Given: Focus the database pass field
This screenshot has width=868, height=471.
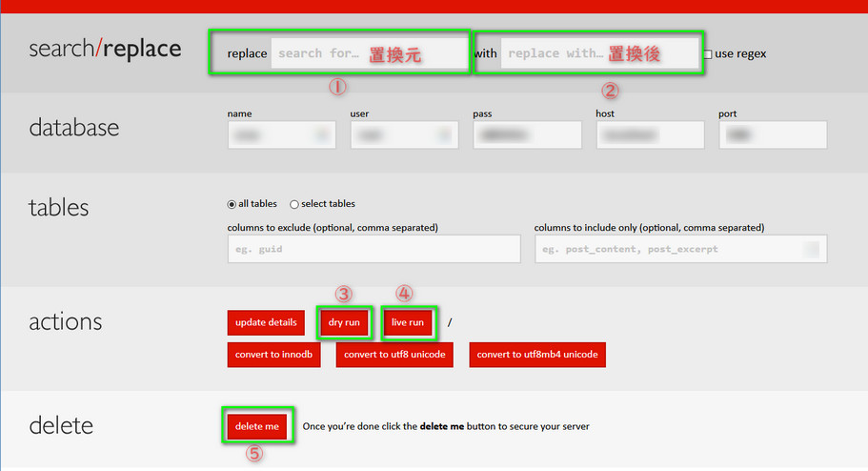Looking at the screenshot, I should tap(527, 135).
